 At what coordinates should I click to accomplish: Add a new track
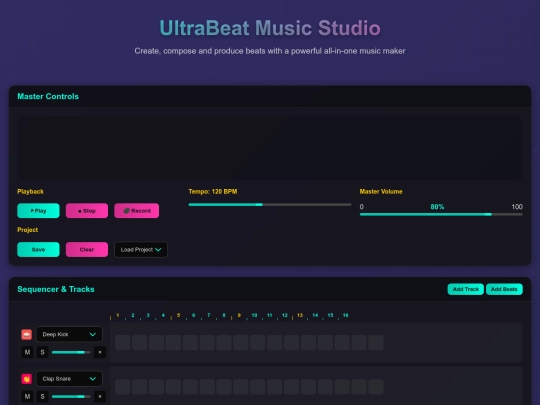pyautogui.click(x=466, y=289)
